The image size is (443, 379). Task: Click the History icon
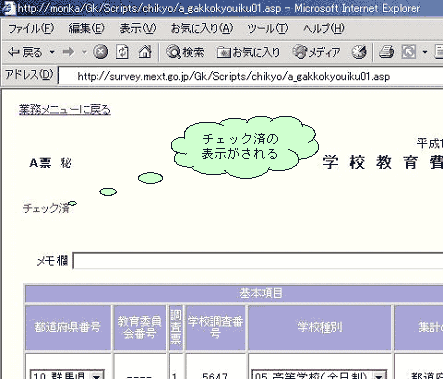coord(359,52)
